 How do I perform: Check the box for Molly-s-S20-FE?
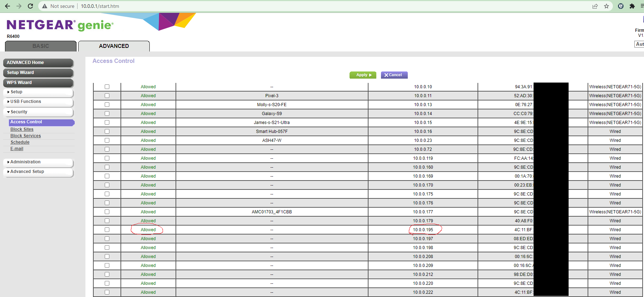coord(107,105)
